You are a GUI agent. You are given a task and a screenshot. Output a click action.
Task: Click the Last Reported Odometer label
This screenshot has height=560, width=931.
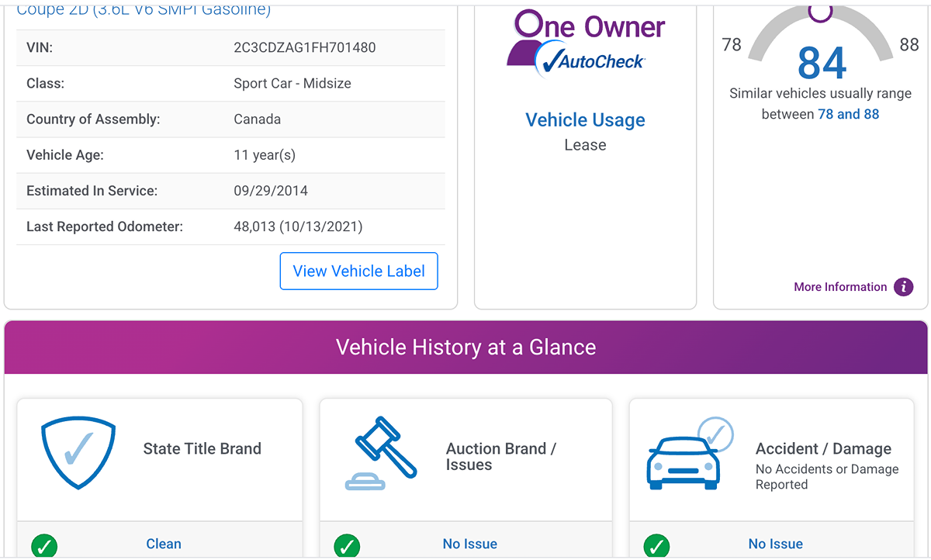click(105, 227)
